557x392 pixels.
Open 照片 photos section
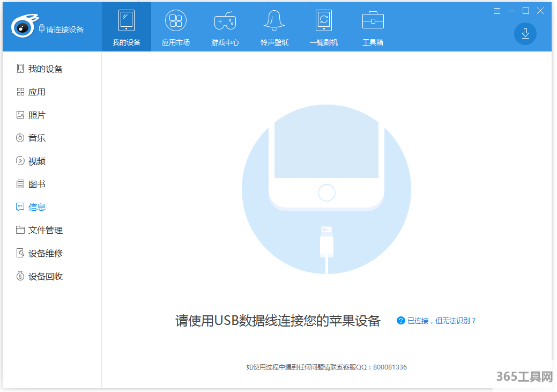coord(36,115)
